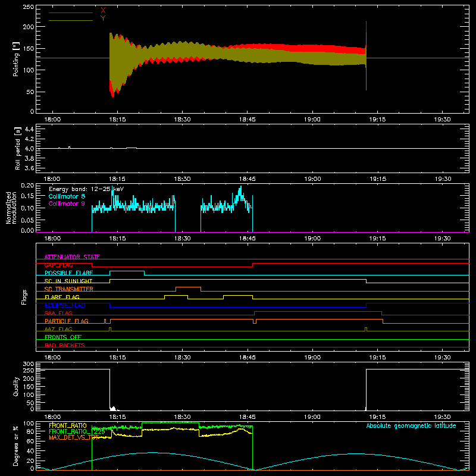Click the 0.05 tick on modulation axis

(x=27, y=220)
